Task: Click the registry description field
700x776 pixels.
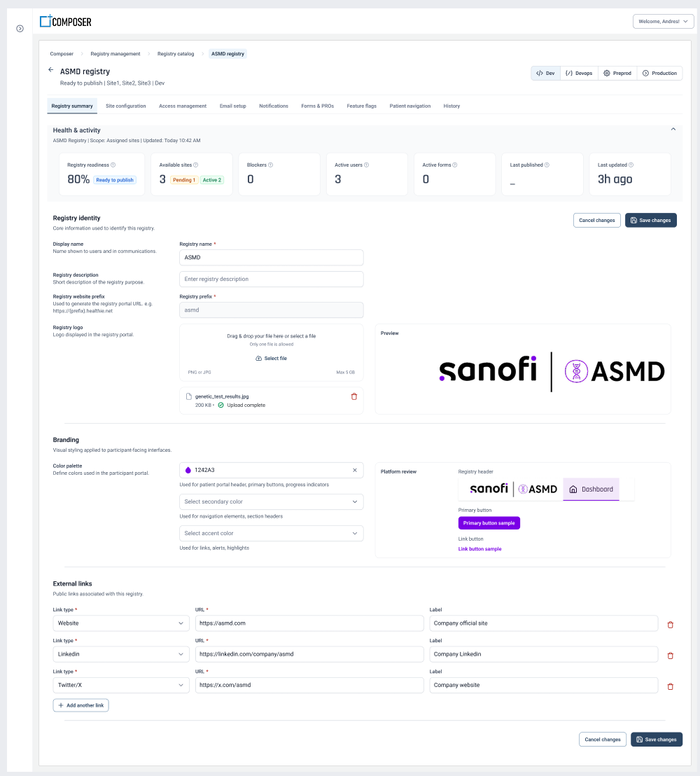Action: click(x=271, y=279)
